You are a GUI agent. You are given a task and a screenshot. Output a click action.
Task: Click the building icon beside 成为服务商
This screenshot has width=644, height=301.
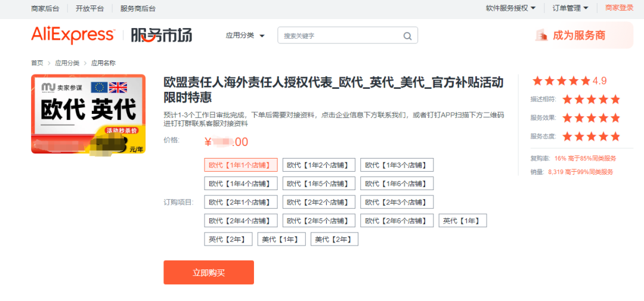point(541,35)
